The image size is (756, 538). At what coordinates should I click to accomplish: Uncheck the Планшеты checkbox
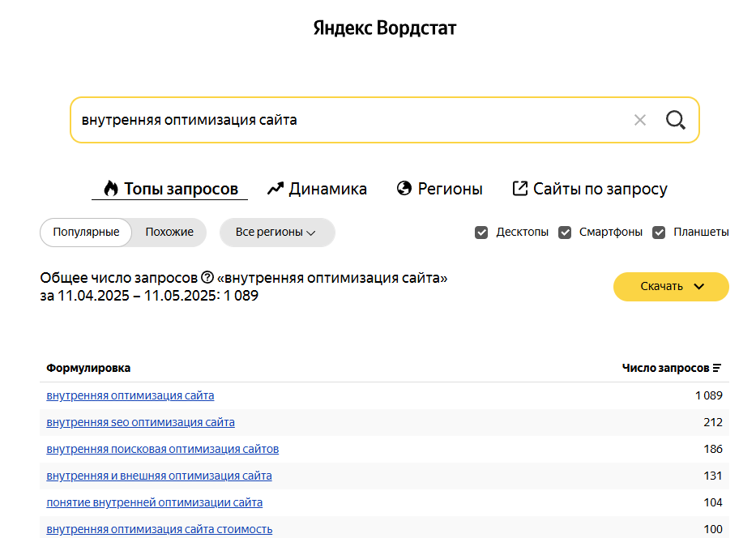pyautogui.click(x=659, y=233)
